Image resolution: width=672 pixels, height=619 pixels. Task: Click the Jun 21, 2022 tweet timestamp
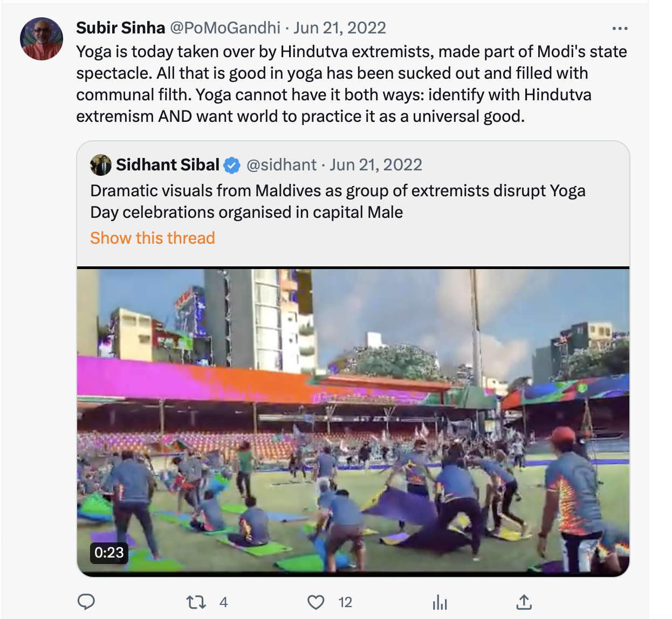point(340,27)
